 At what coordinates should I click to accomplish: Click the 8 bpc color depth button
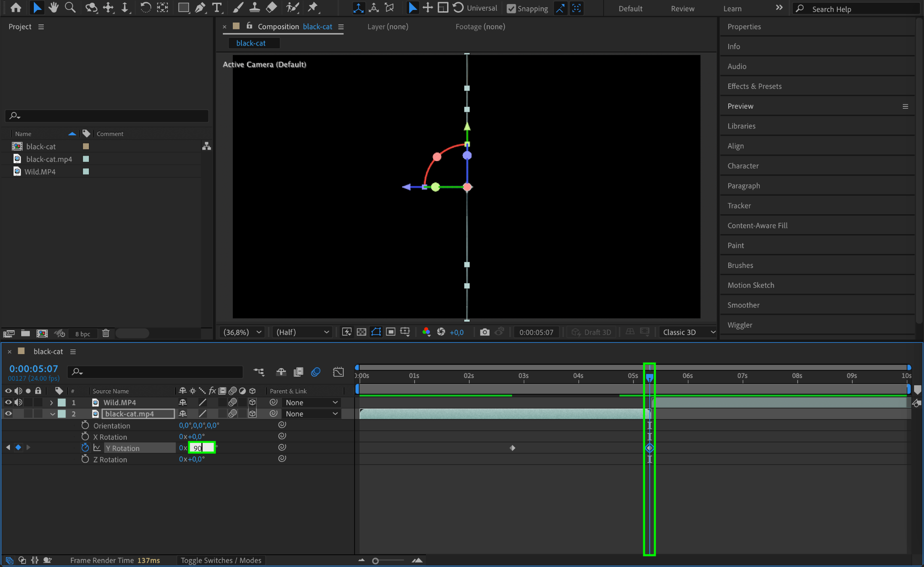[x=83, y=334]
